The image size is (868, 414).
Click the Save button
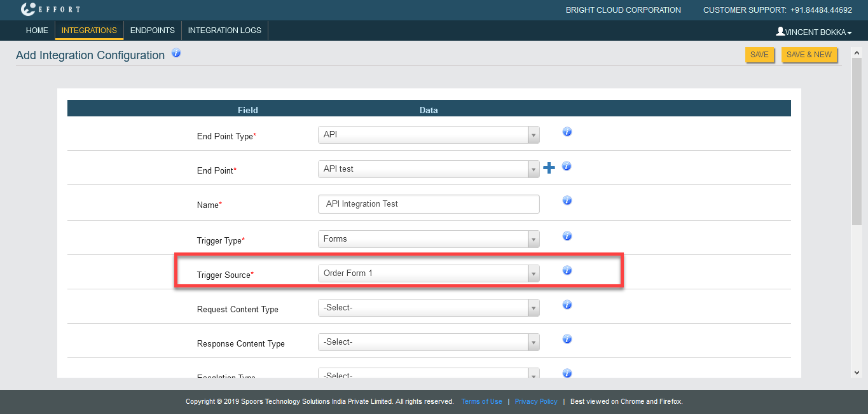[x=759, y=55]
